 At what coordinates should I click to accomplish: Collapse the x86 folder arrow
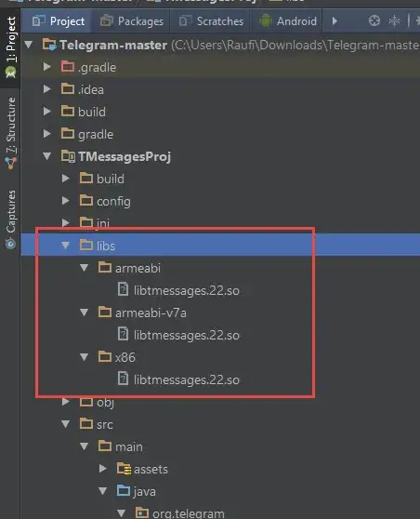85,357
